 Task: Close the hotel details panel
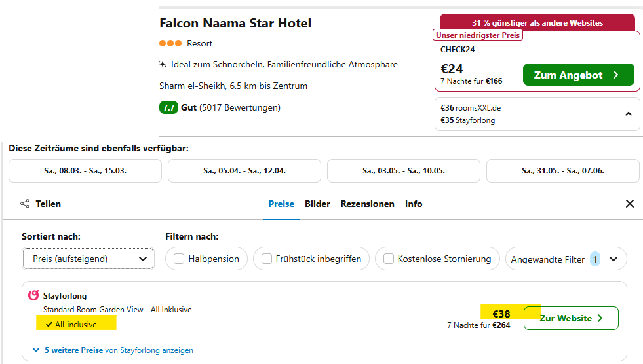[x=630, y=204]
